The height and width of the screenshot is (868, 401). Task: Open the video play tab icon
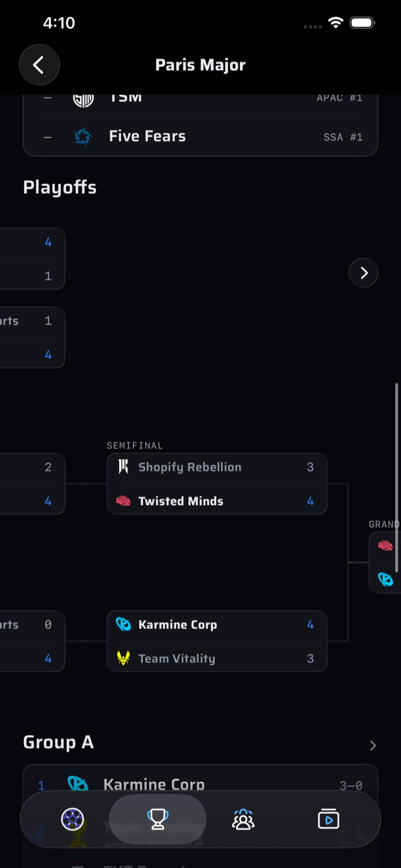click(x=329, y=819)
